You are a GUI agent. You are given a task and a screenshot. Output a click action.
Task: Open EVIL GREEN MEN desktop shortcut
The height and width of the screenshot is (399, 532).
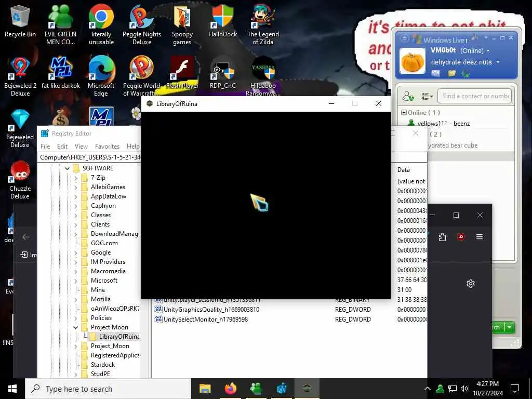pos(60,24)
